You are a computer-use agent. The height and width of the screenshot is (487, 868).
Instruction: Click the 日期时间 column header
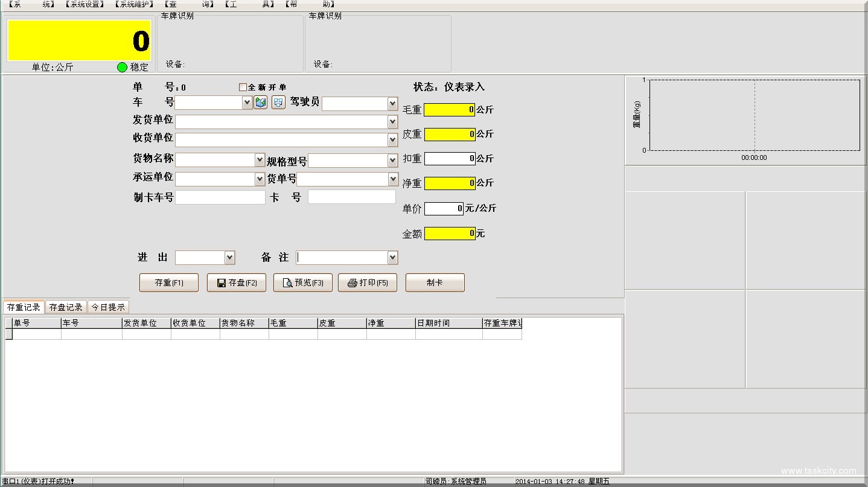click(x=449, y=323)
